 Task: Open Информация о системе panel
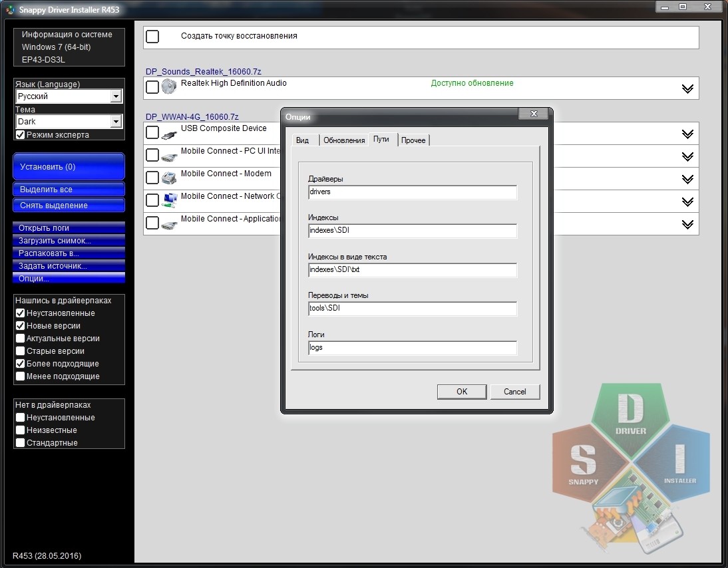click(x=69, y=47)
